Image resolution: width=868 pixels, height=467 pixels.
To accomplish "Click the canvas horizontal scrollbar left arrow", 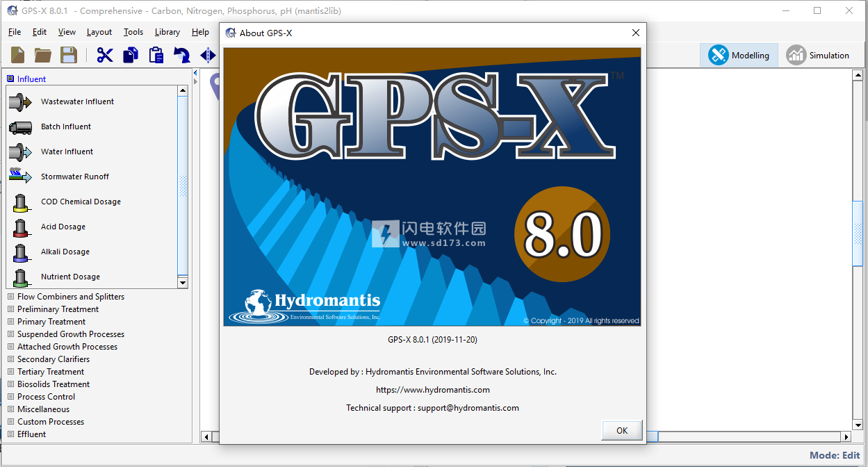I will click(x=206, y=437).
